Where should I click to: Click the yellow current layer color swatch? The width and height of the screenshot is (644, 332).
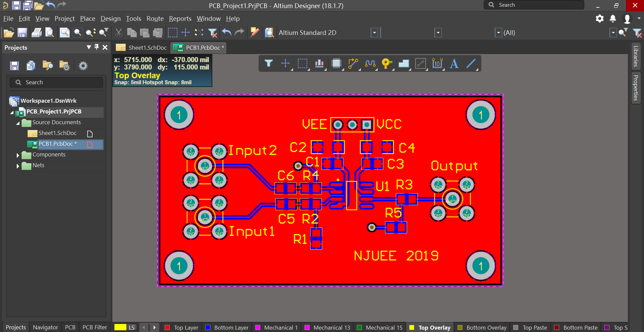pyautogui.click(x=120, y=327)
